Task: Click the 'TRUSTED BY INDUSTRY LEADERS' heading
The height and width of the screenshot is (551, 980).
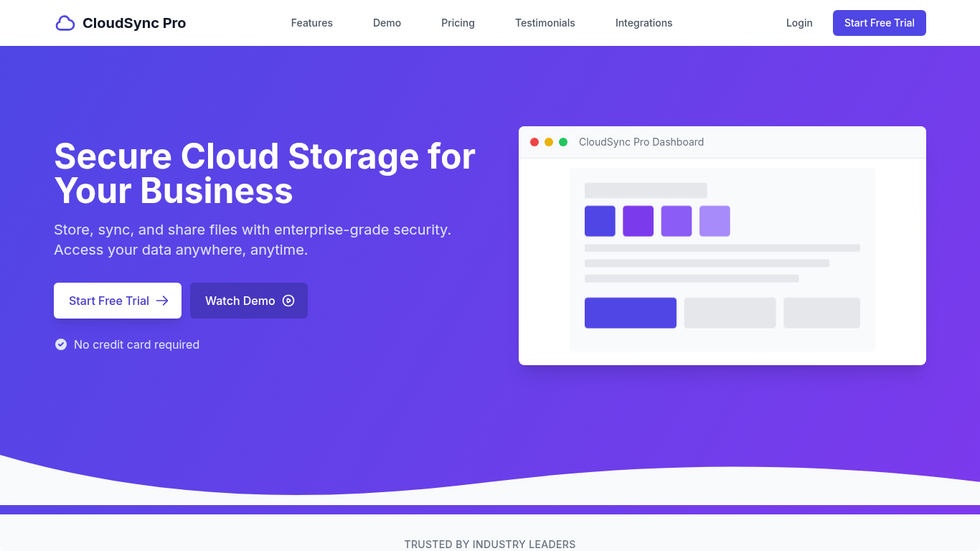Action: pyautogui.click(x=490, y=545)
